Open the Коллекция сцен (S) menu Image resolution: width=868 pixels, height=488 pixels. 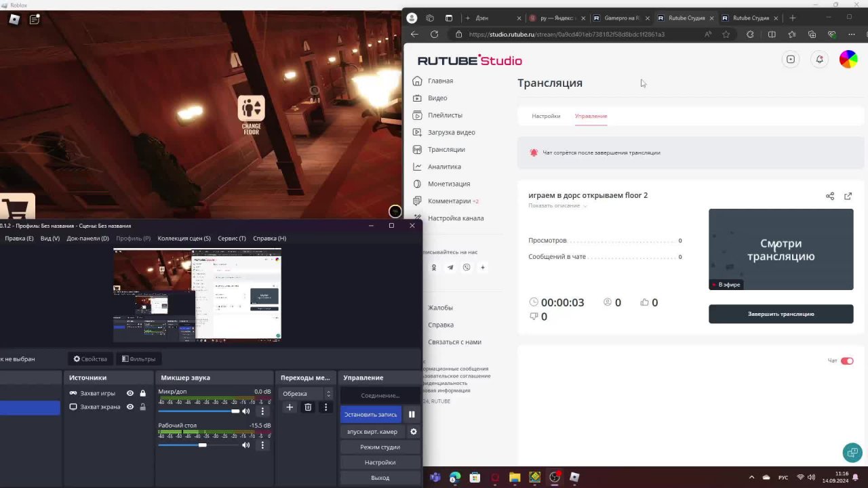[184, 239]
